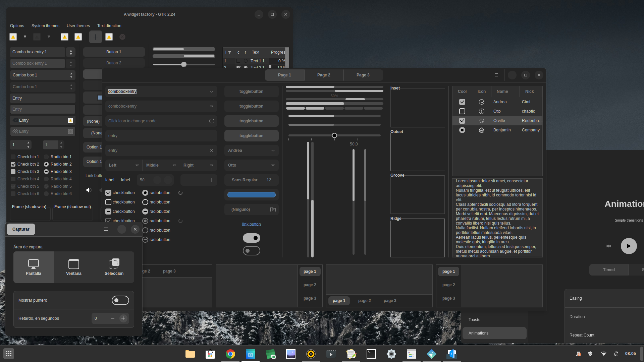This screenshot has height=362, width=644.
Task: Click the first warning icon in the widget factory toolbar
Action: pyautogui.click(x=13, y=37)
